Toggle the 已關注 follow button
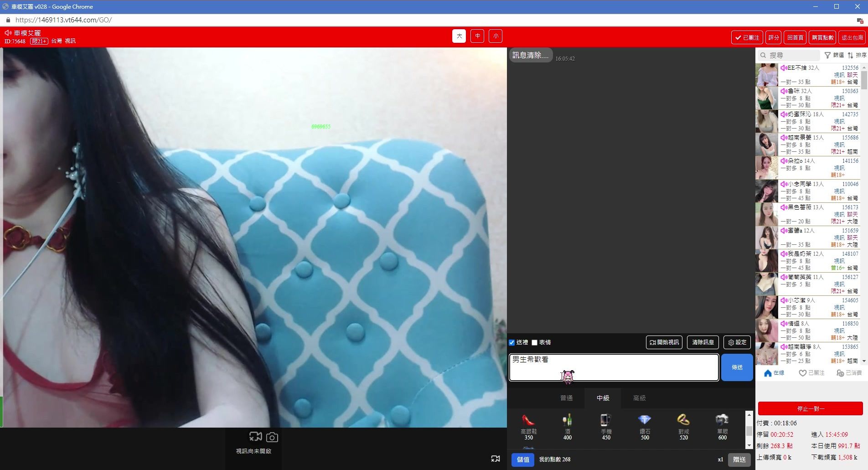Image resolution: width=868 pixels, height=470 pixels. [x=747, y=37]
